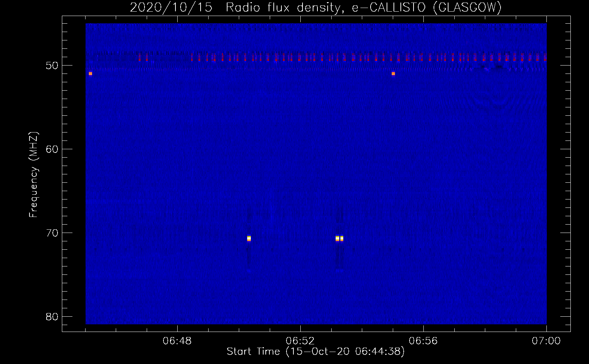
Task: Click the orange spot near 06:55 at 51 MHz
Action: (393, 74)
